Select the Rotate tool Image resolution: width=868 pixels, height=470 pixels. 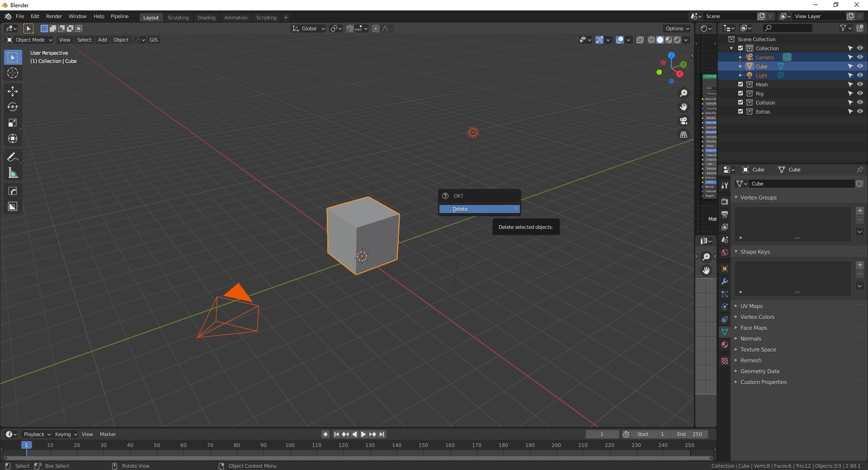coord(13,107)
